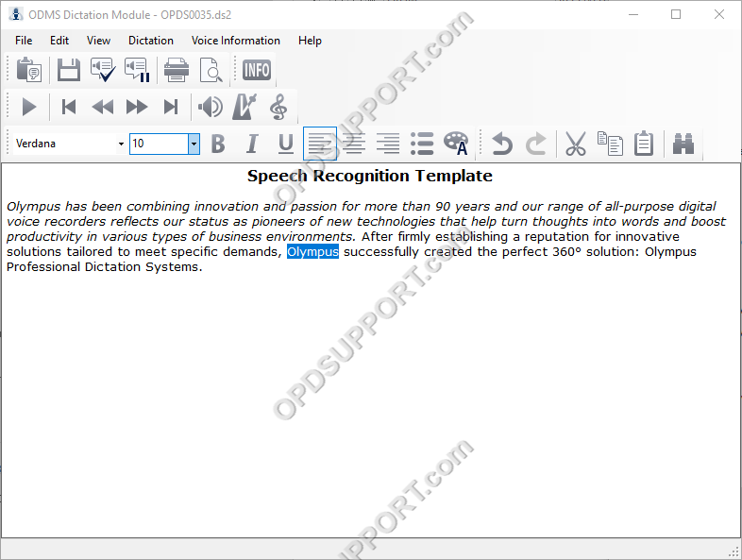
Task: Click the font size field showing 10
Action: [159, 144]
